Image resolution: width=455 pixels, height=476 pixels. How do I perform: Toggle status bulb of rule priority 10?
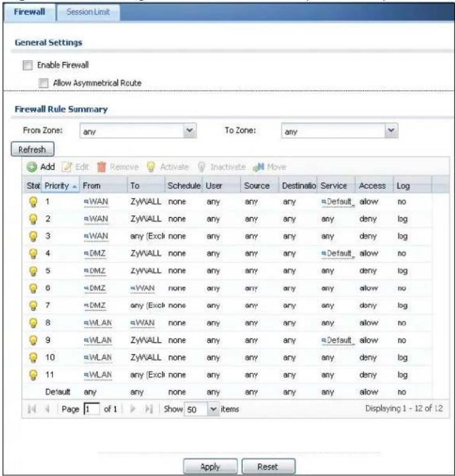[33, 357]
